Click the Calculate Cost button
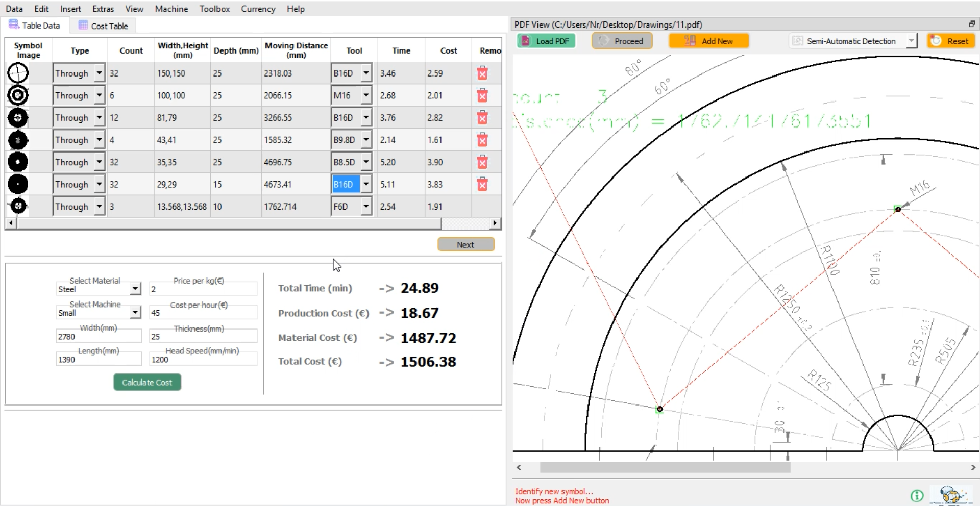Screen dimensions: 980x506 pyautogui.click(x=147, y=382)
